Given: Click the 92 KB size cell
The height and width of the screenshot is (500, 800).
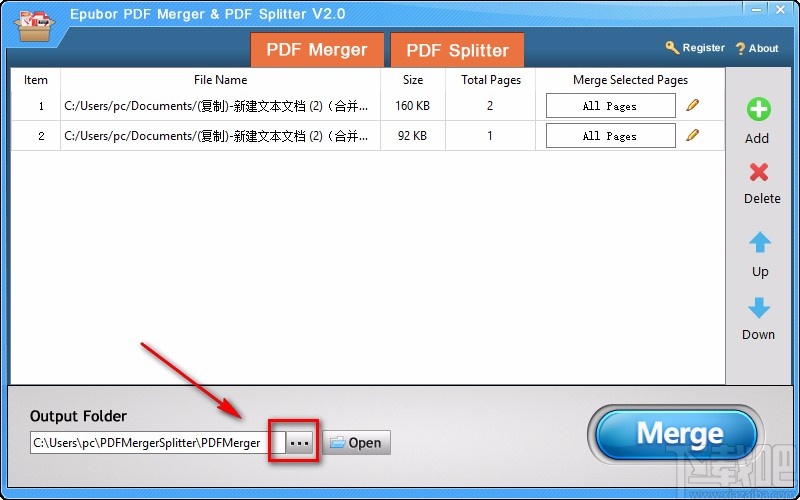Looking at the screenshot, I should 413,136.
